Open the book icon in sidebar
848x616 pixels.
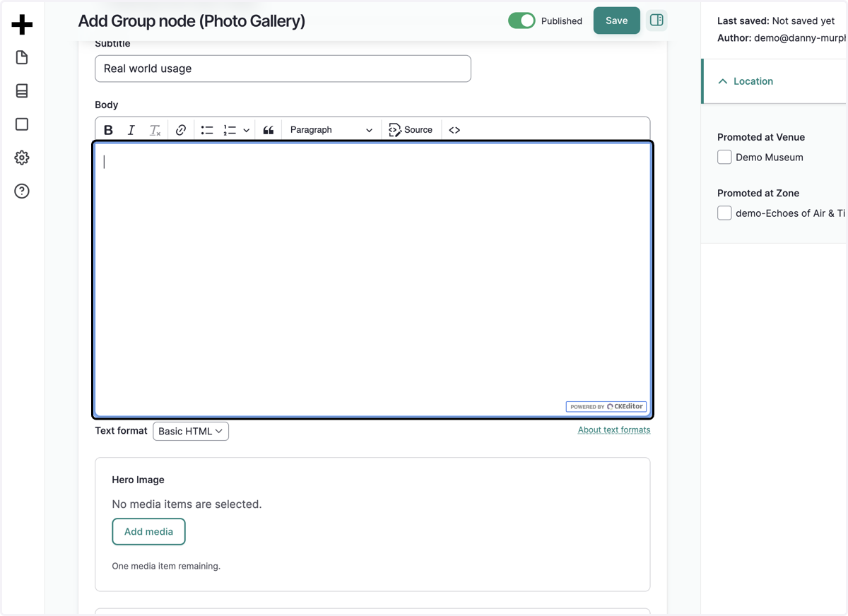click(22, 90)
